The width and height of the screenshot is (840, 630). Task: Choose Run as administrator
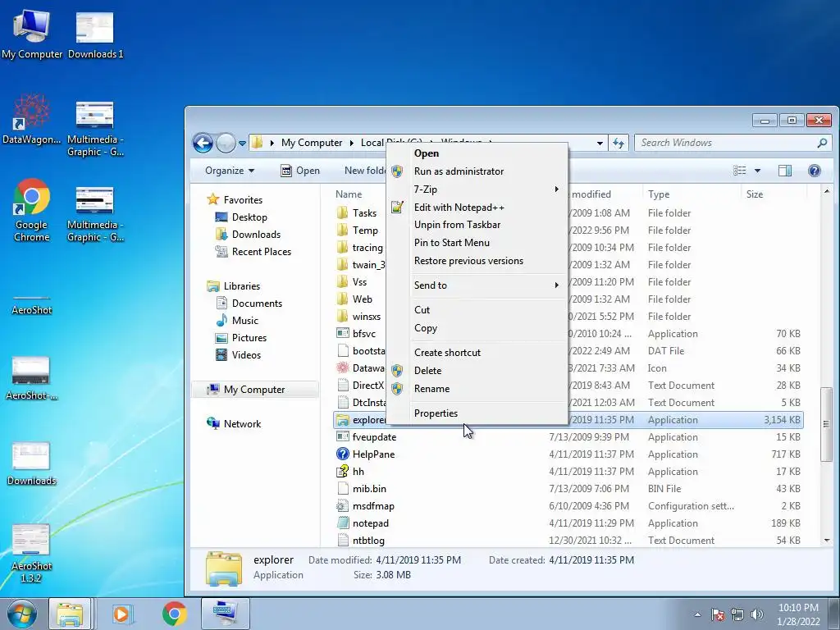(x=477, y=171)
